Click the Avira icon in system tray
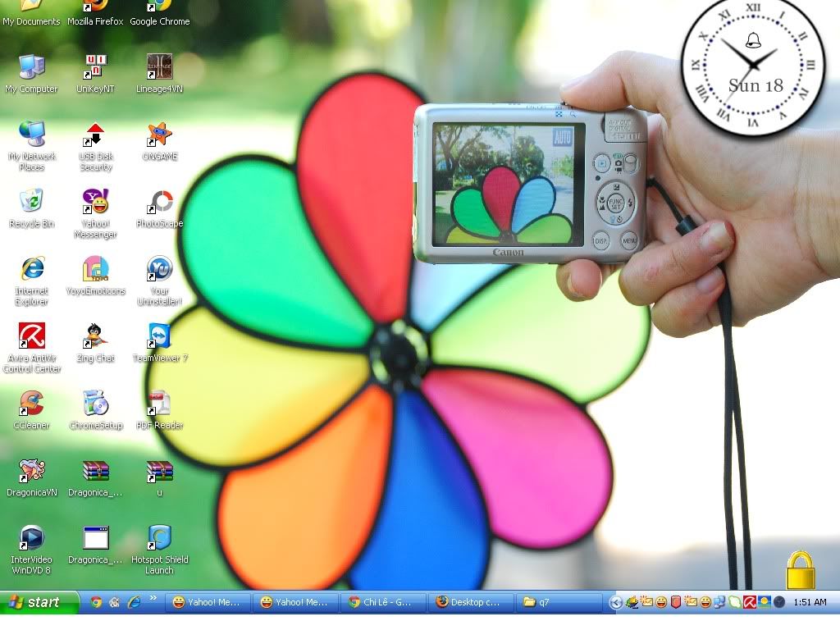The width and height of the screenshot is (840, 630). coord(751,602)
